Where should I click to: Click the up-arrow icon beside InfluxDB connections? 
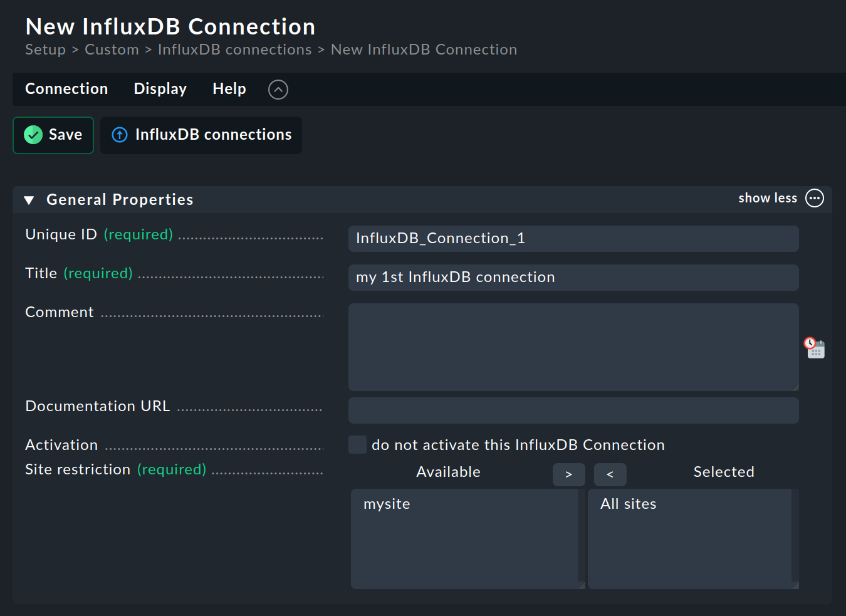(120, 135)
